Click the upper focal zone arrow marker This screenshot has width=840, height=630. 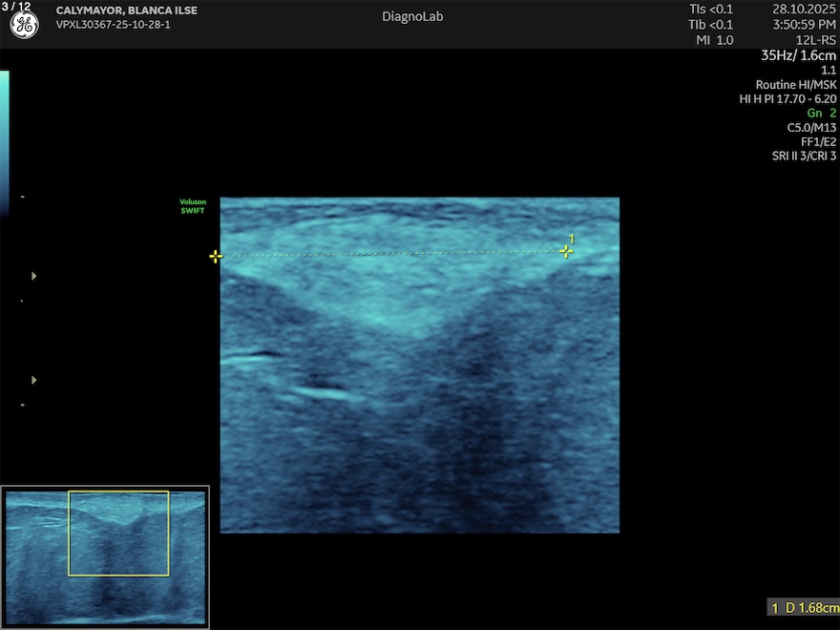point(34,276)
